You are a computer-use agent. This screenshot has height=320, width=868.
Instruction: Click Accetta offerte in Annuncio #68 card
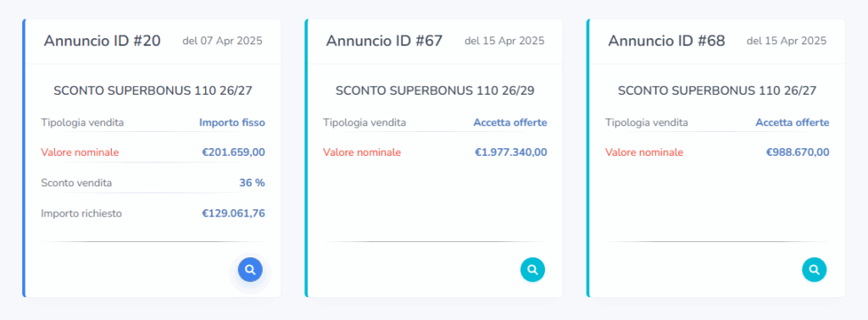click(793, 123)
